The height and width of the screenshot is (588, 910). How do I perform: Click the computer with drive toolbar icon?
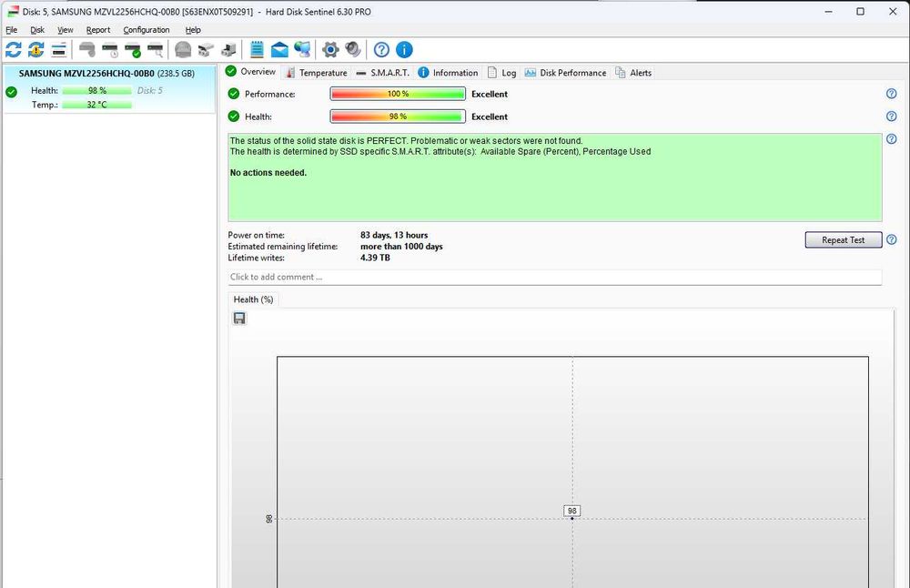coord(228,50)
